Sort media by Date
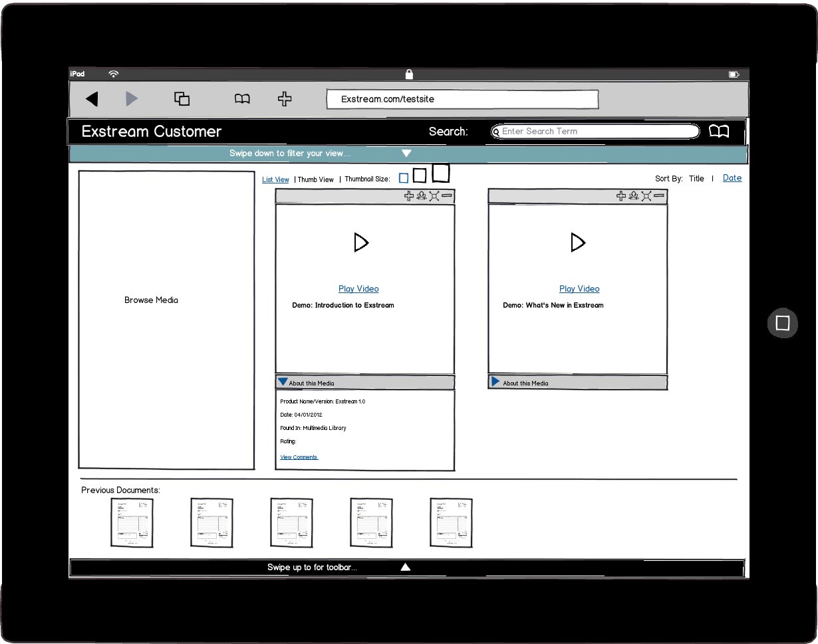This screenshot has height=644, width=818. click(x=732, y=178)
